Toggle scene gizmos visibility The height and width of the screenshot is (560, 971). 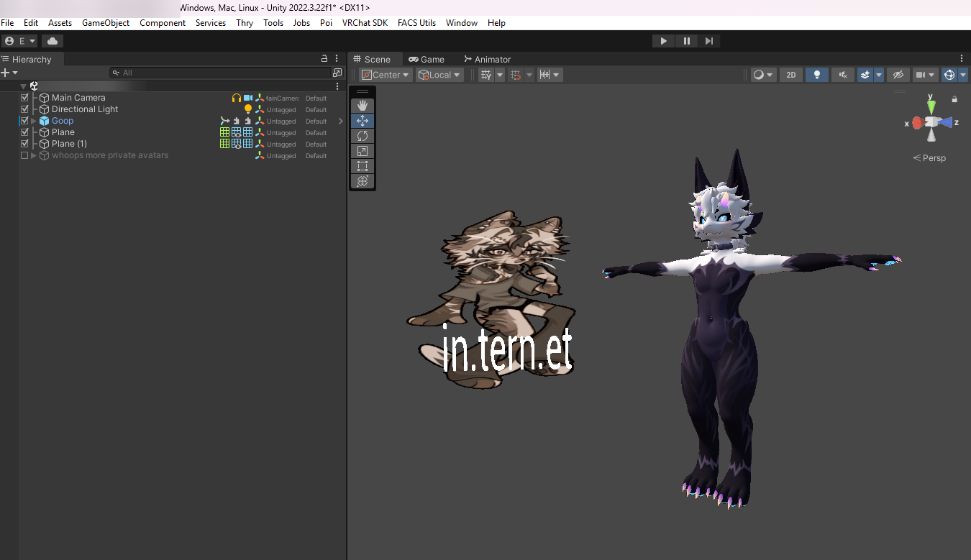pyautogui.click(x=949, y=75)
